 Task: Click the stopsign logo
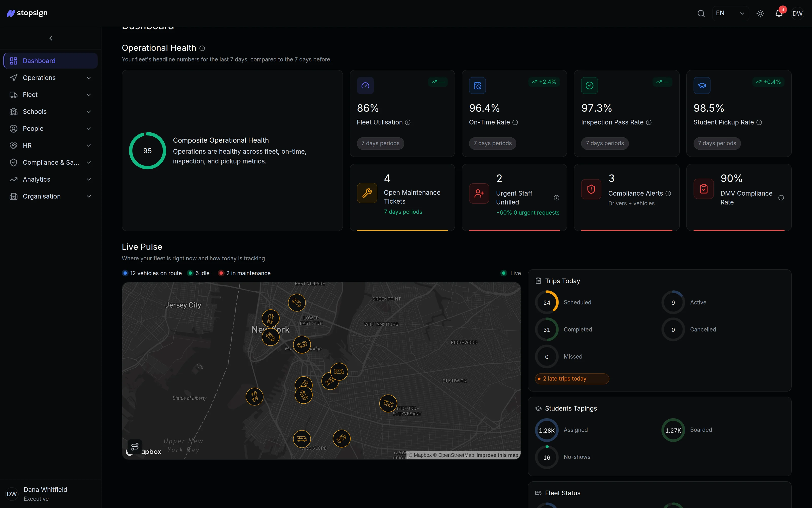click(x=27, y=13)
